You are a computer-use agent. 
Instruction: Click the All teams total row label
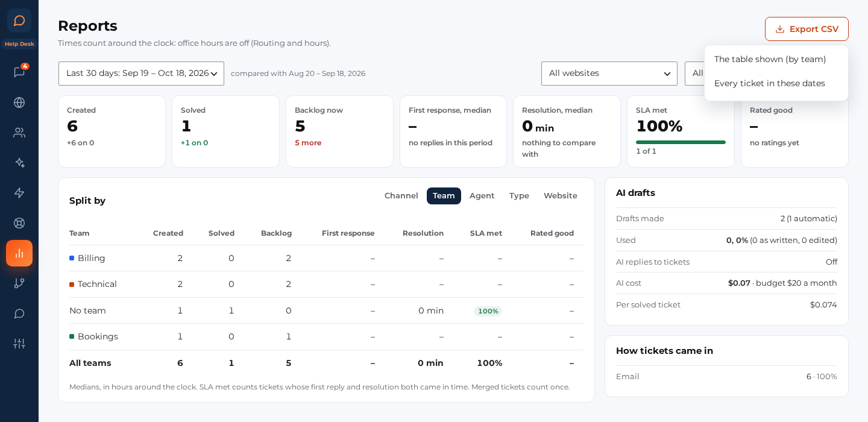[90, 363]
